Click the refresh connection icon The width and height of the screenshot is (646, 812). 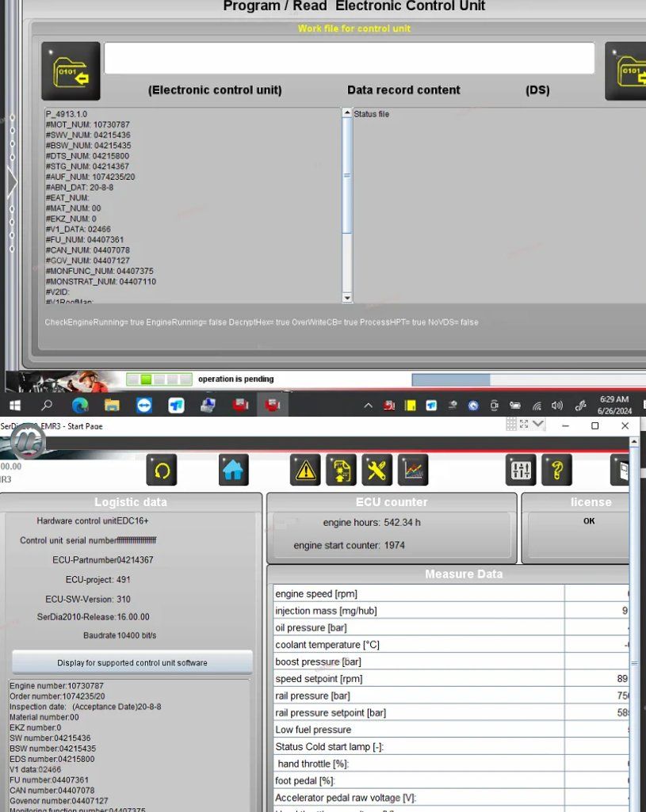(x=162, y=471)
